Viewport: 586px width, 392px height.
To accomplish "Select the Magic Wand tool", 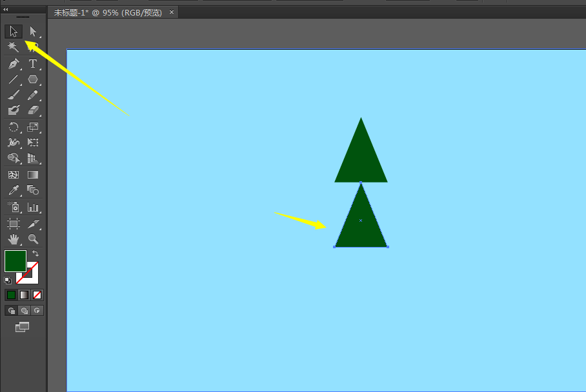I will 14,46.
